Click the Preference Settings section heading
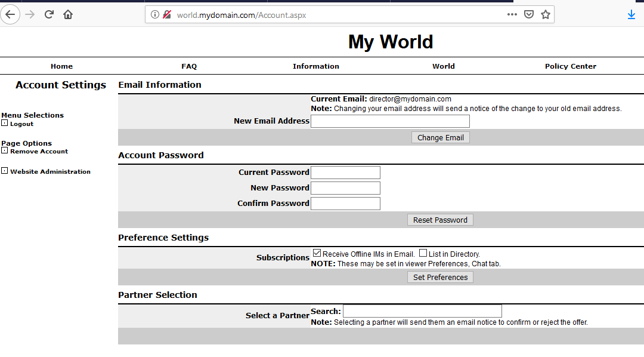This screenshot has width=644, height=357. click(163, 238)
